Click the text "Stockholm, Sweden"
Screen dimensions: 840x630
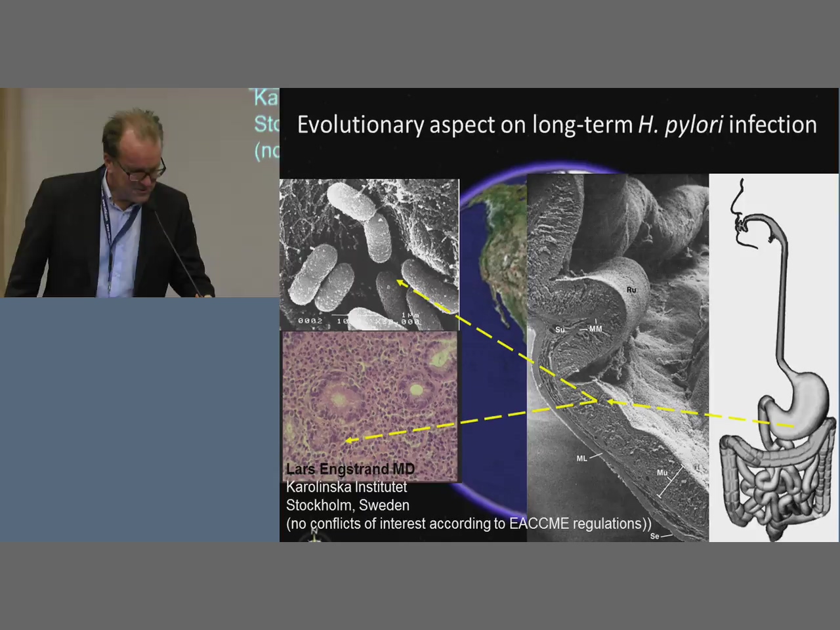348,505
